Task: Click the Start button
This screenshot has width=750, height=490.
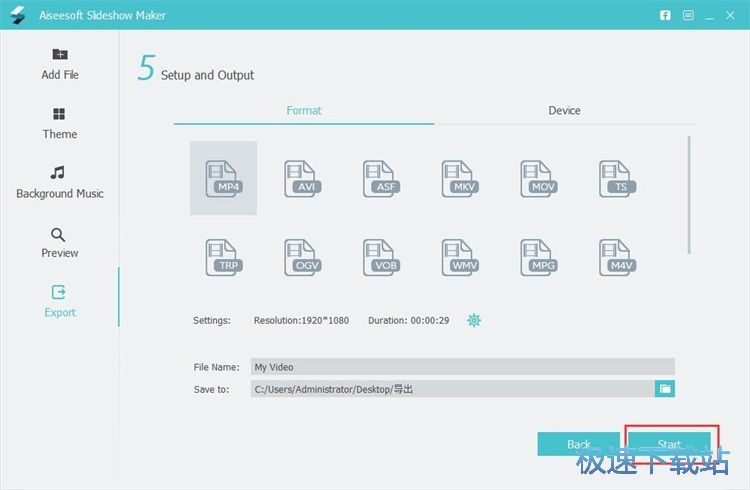Action: pos(669,444)
